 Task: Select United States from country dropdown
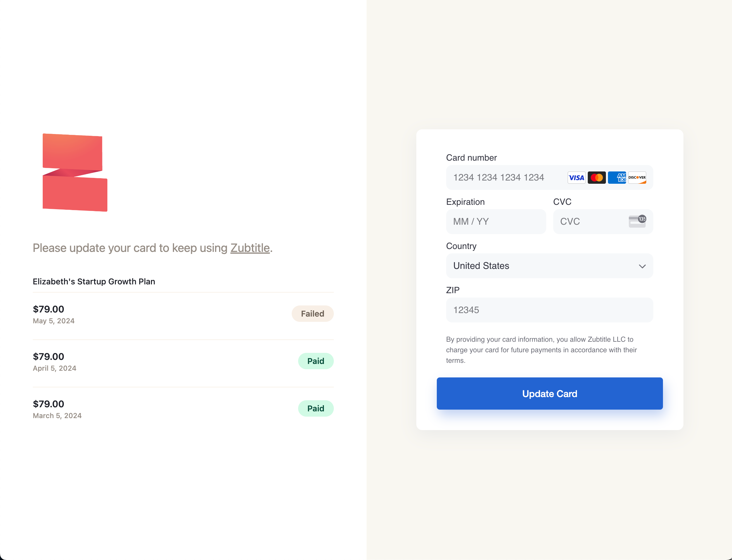549,265
